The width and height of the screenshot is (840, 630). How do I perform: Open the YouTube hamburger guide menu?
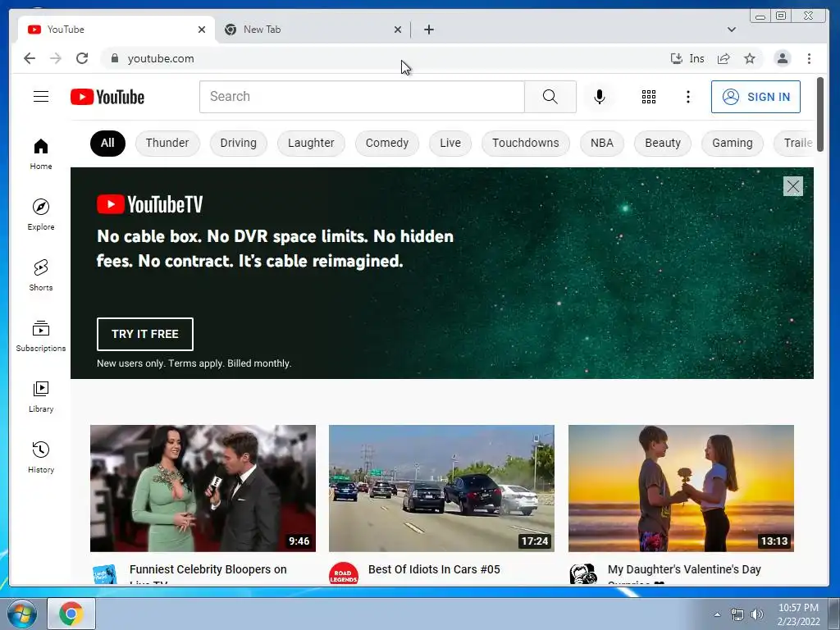click(41, 97)
